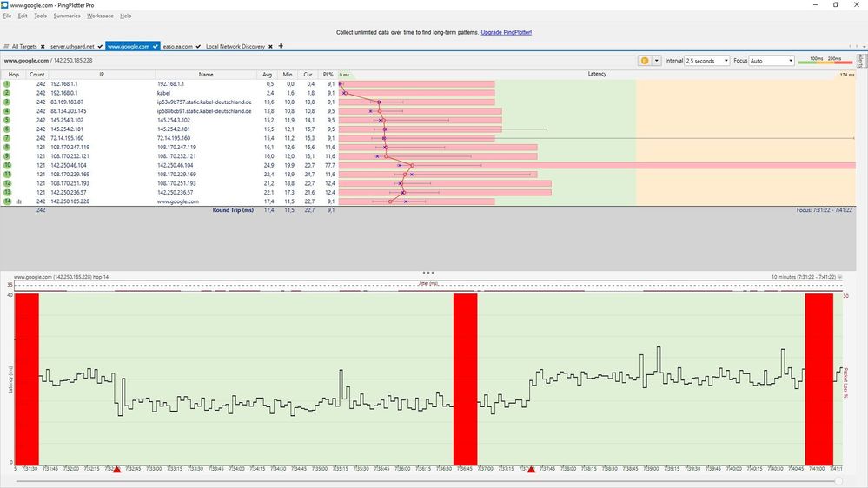Click packet loss value 77,7 in hop 10
Screen dimensions: 868x488
coord(330,166)
